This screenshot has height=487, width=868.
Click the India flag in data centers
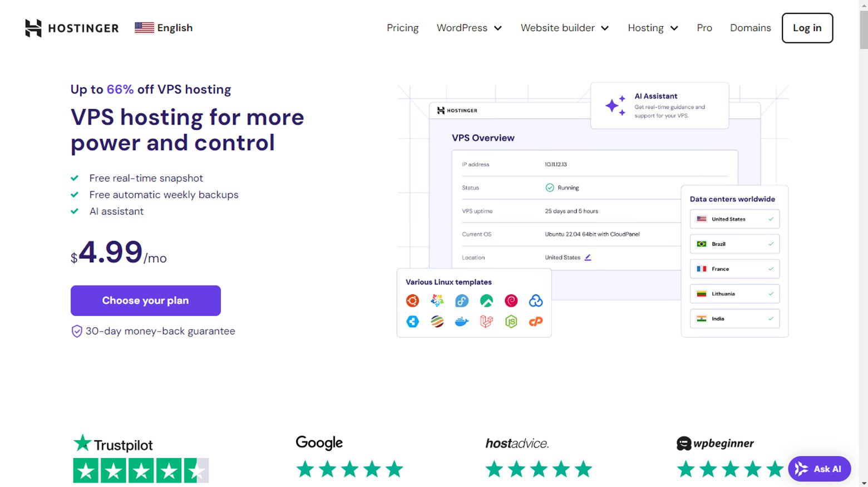click(702, 319)
